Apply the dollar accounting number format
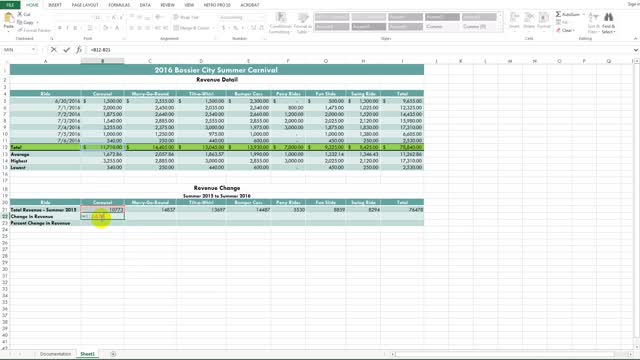The height and width of the screenshot is (360, 640). tap(224, 28)
